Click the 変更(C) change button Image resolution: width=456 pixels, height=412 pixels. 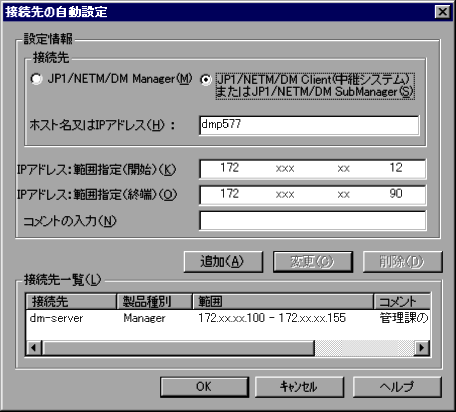pyautogui.click(x=313, y=262)
